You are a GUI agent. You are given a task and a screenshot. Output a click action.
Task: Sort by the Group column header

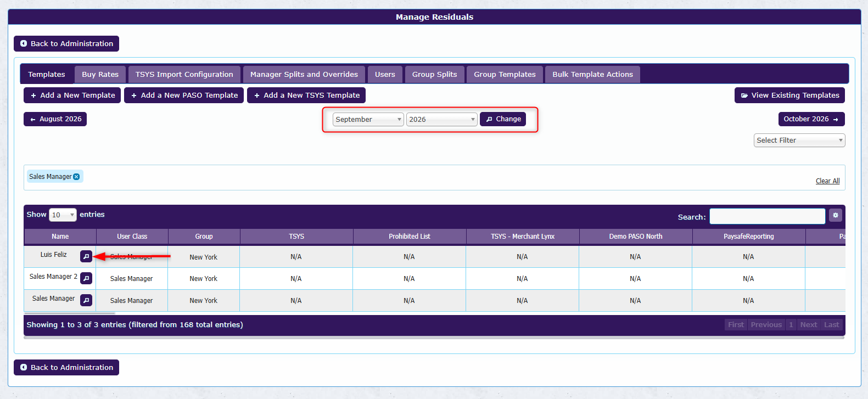click(x=204, y=237)
